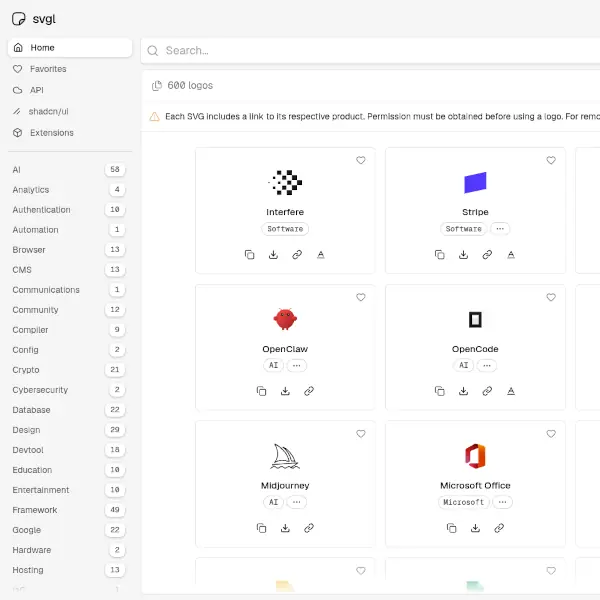Download the Interfere logo
This screenshot has width=600, height=600.
[273, 254]
